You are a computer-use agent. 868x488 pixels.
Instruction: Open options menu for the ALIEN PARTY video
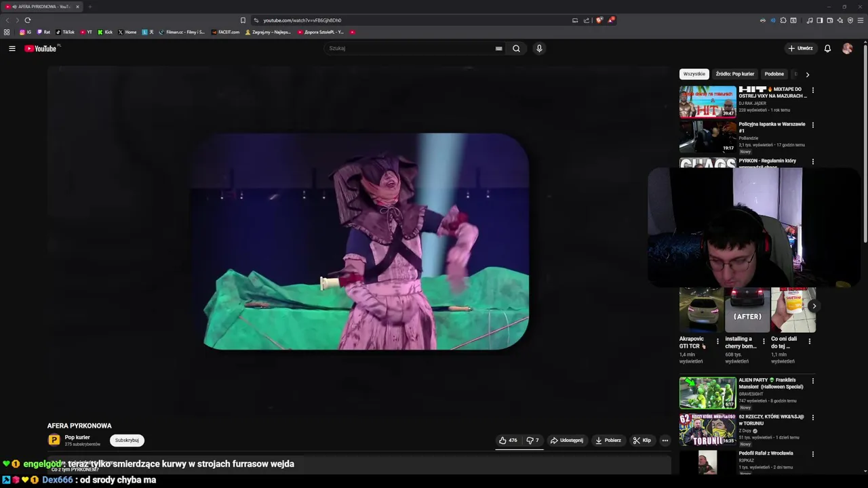(x=812, y=380)
